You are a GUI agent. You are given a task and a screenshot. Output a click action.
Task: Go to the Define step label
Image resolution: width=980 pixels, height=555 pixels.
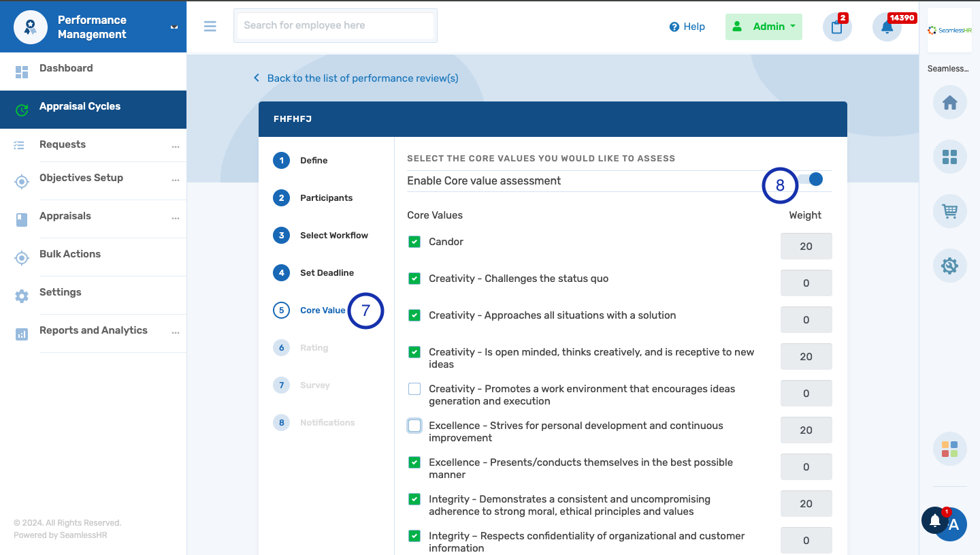pos(314,161)
